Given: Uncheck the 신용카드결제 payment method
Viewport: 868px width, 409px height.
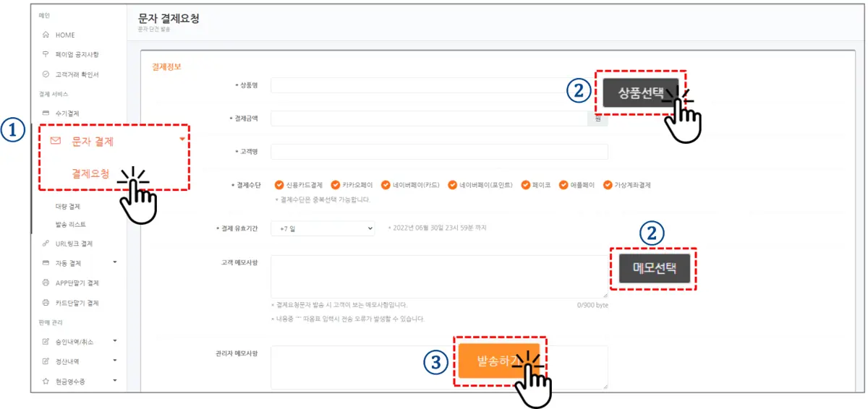Looking at the screenshot, I should tap(279, 185).
